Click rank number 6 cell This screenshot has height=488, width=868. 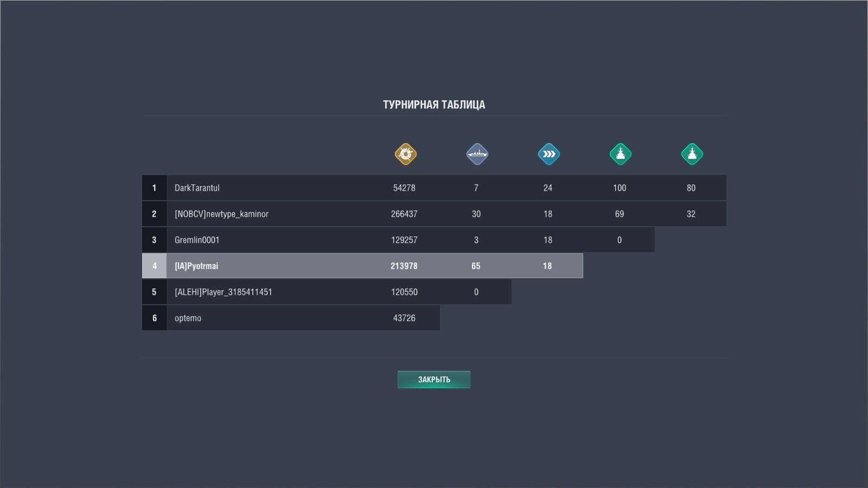click(x=154, y=318)
